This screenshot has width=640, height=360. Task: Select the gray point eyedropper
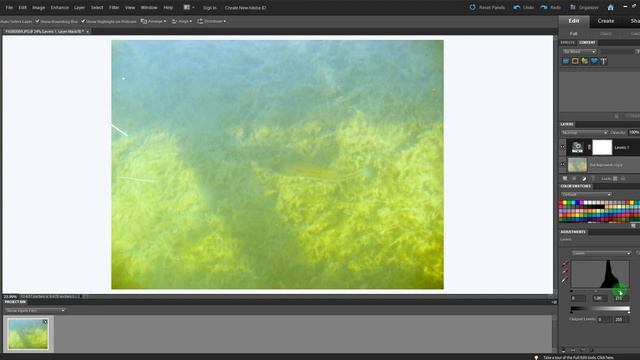[565, 271]
